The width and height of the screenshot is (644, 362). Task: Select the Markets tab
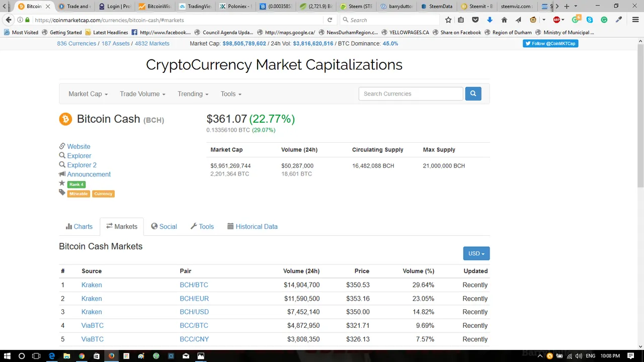pyautogui.click(x=122, y=227)
